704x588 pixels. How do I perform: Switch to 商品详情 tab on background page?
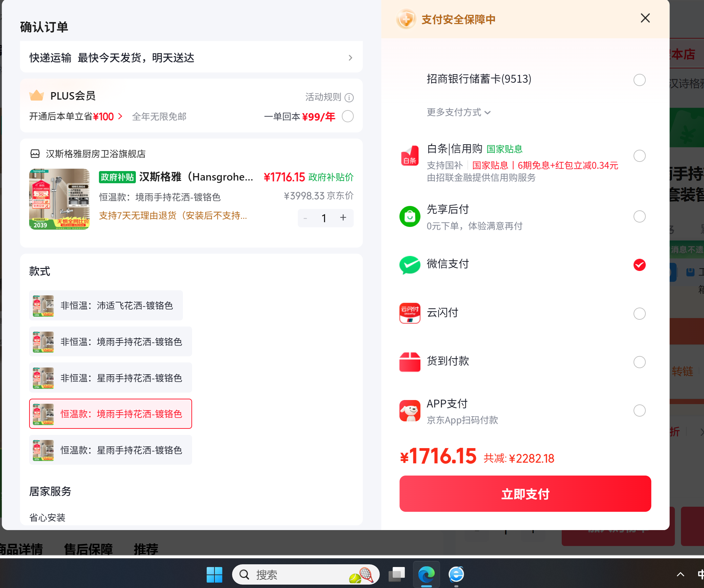21,549
